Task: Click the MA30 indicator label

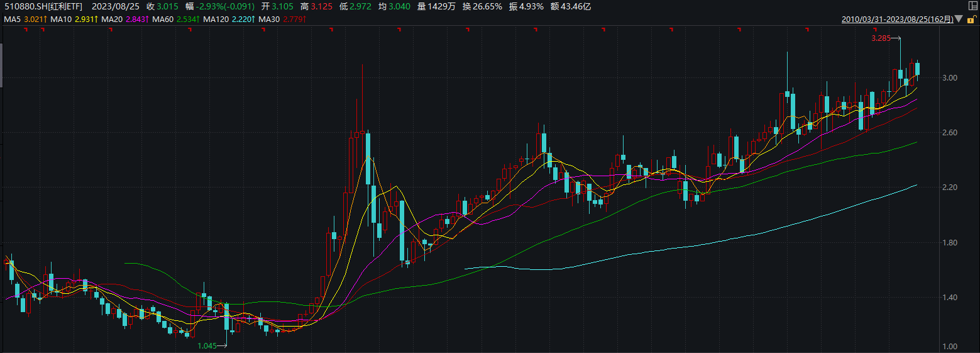Action: tap(269, 20)
